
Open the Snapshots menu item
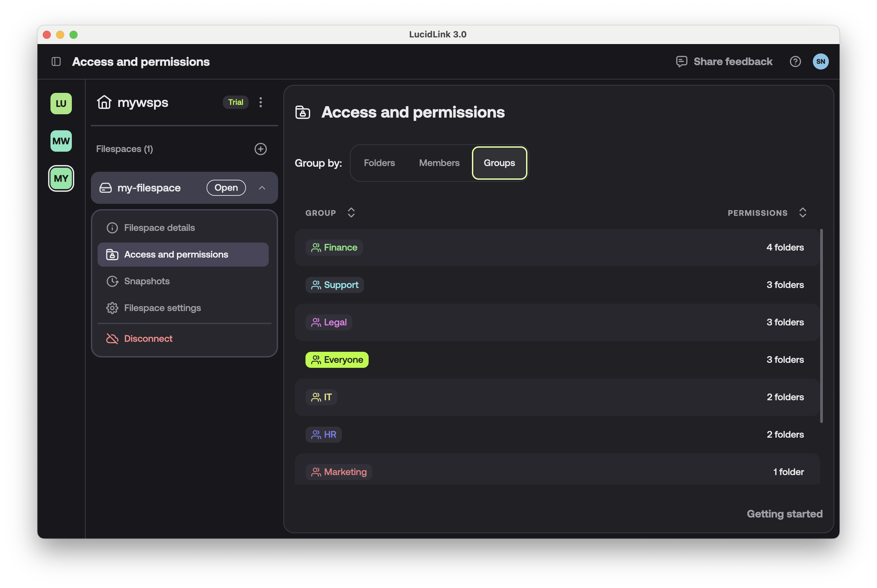click(183, 281)
